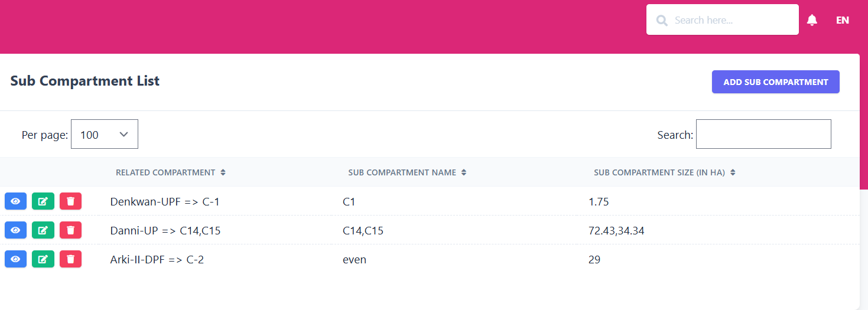Open the notifications bell
Screen dimensions: 868x310
click(812, 20)
